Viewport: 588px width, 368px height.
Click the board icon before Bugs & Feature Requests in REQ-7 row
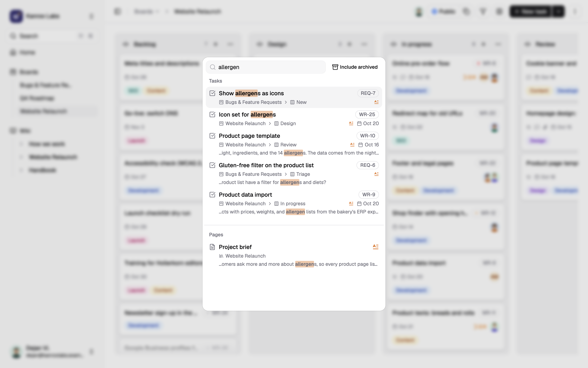[221, 102]
